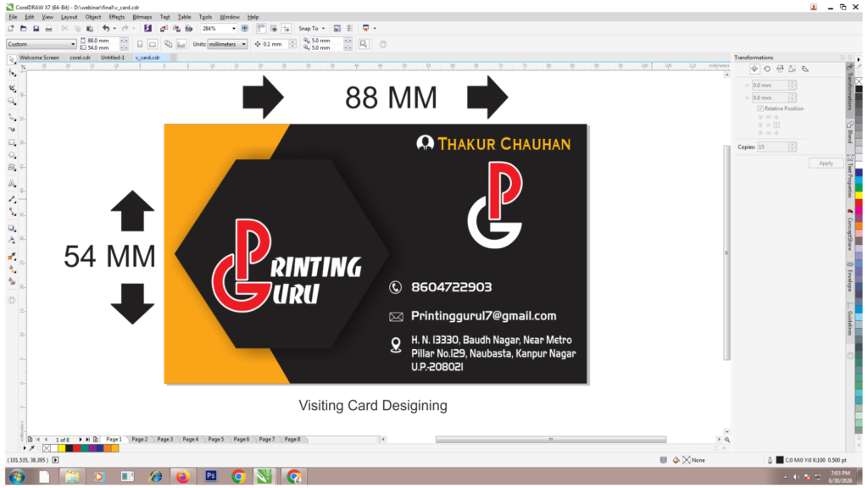Screen dimensions: 868x488
Task: Click the Publish to PDF icon
Action: pyautogui.click(x=189, y=28)
